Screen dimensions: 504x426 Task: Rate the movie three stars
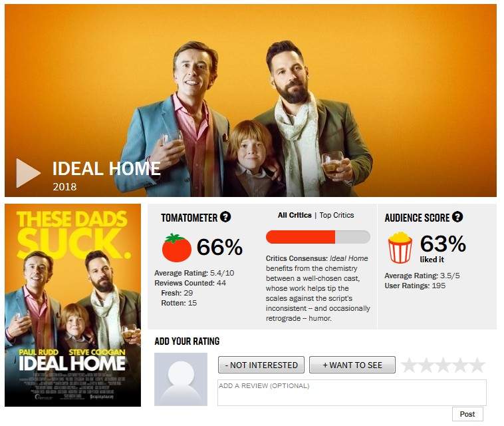click(443, 365)
